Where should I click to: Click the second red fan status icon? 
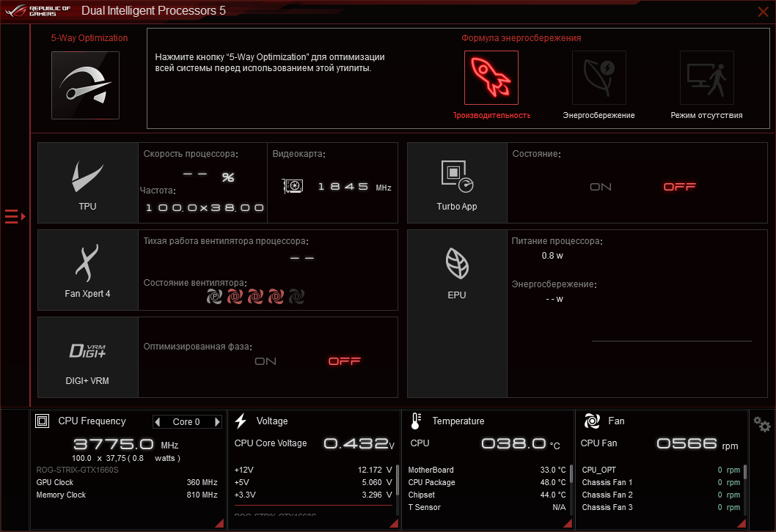(x=235, y=297)
